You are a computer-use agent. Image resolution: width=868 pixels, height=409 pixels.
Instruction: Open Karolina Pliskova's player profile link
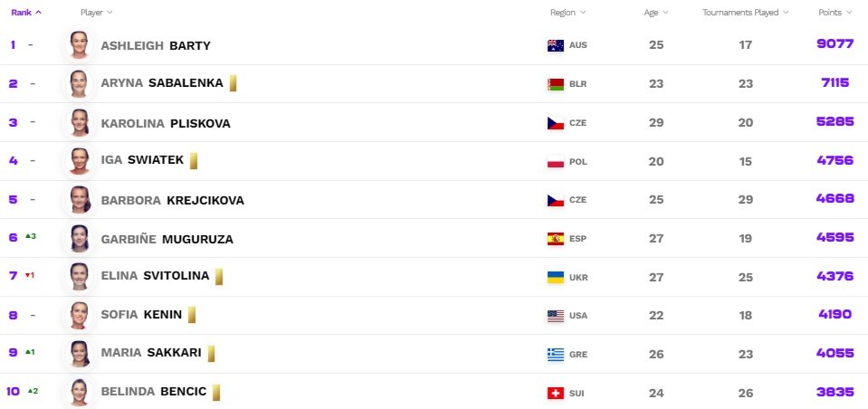pos(165,123)
